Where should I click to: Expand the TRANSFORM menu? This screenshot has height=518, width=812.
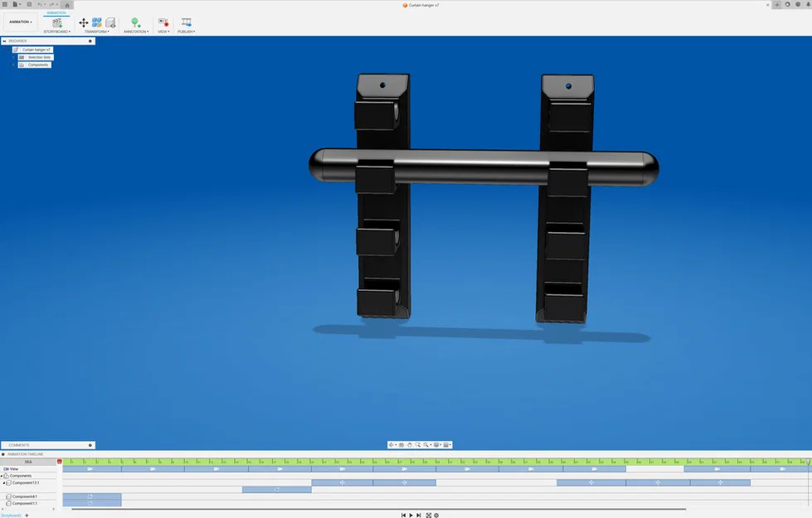click(97, 31)
